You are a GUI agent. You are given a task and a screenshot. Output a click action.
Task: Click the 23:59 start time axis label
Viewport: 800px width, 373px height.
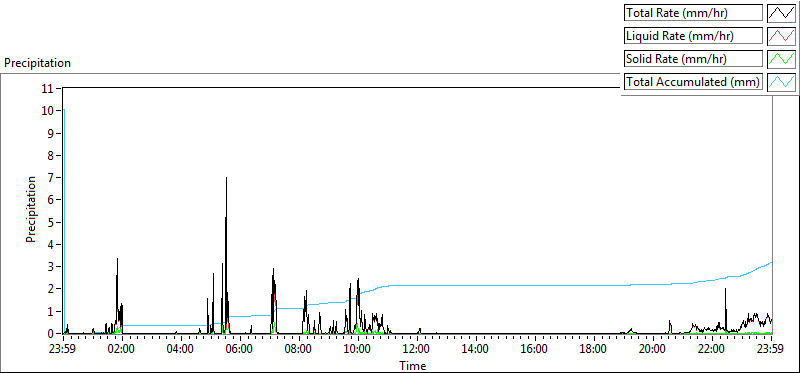coord(63,350)
